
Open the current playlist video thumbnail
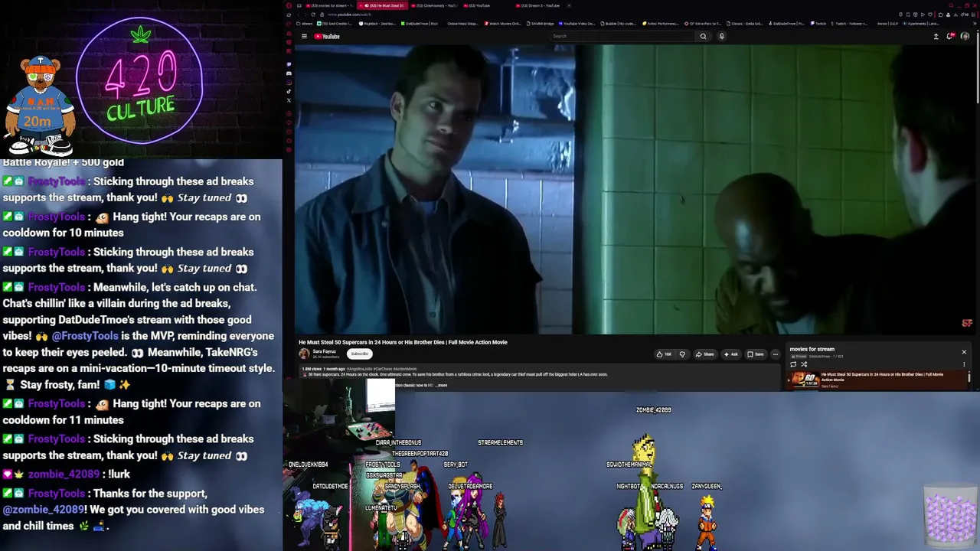pyautogui.click(x=805, y=380)
